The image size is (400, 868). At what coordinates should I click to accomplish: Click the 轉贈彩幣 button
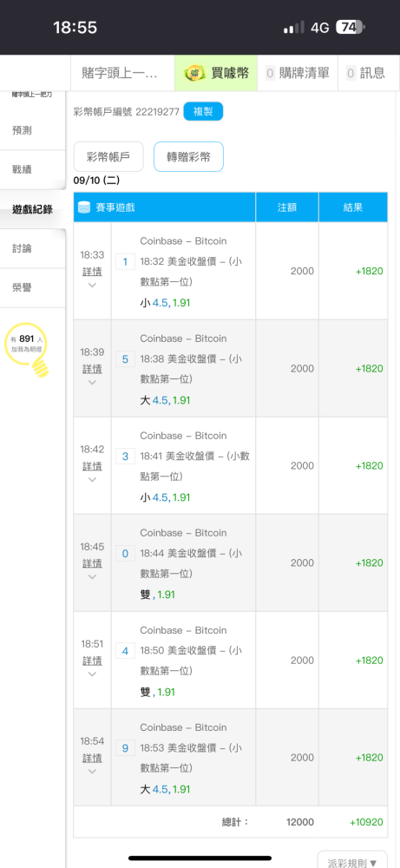coord(188,156)
